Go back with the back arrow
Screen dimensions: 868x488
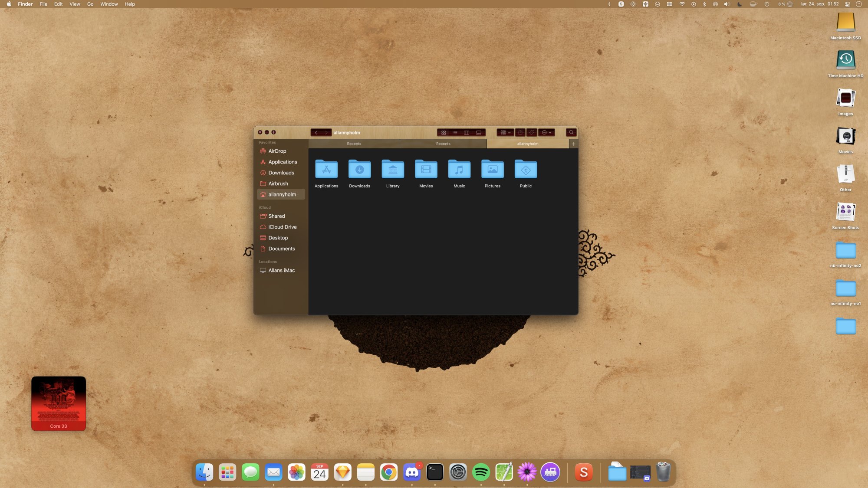coord(316,133)
